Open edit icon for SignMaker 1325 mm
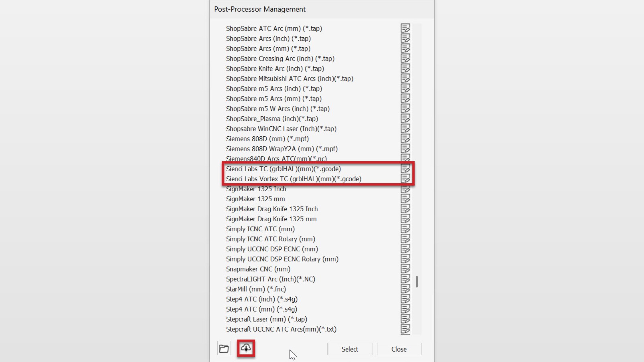The image size is (644, 362). [405, 198]
